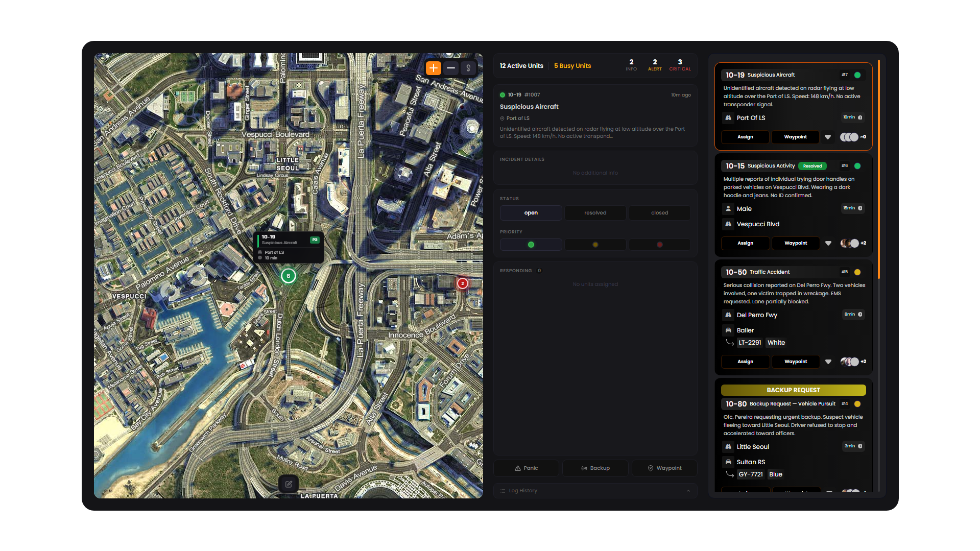
Task: Select the green priority option
Action: pyautogui.click(x=531, y=245)
